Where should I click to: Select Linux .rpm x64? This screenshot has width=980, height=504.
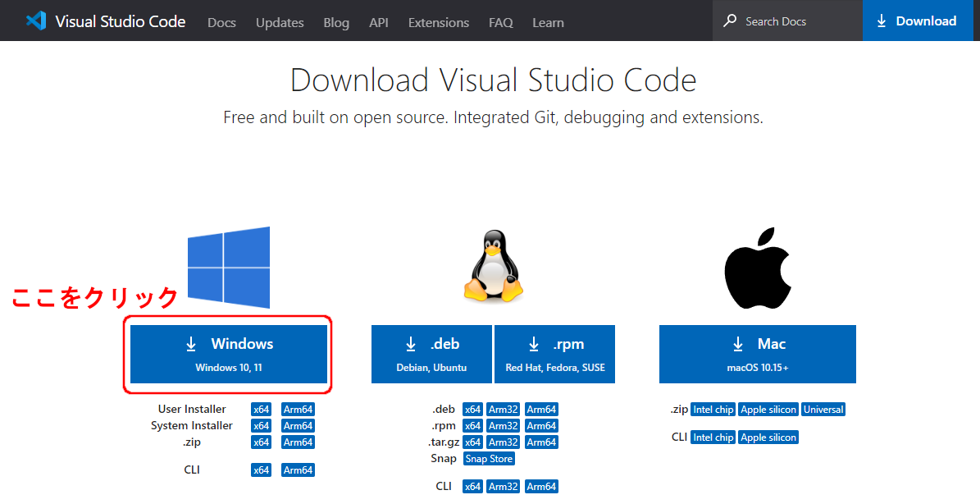click(473, 426)
